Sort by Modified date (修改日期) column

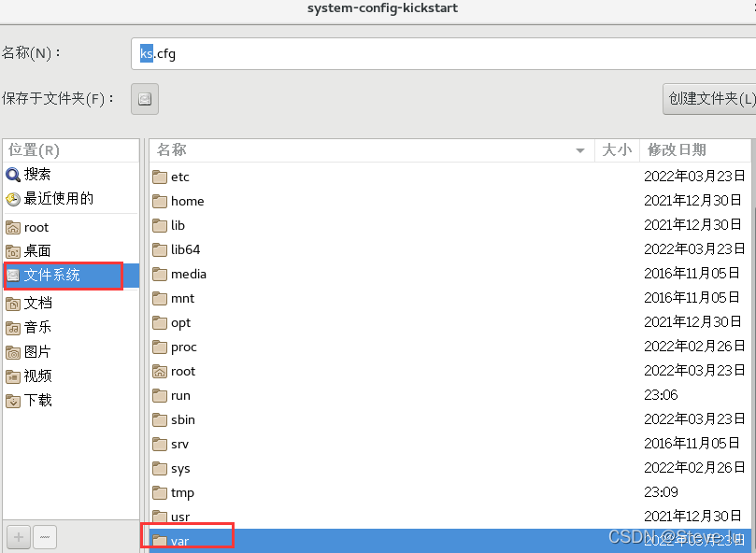(x=694, y=150)
